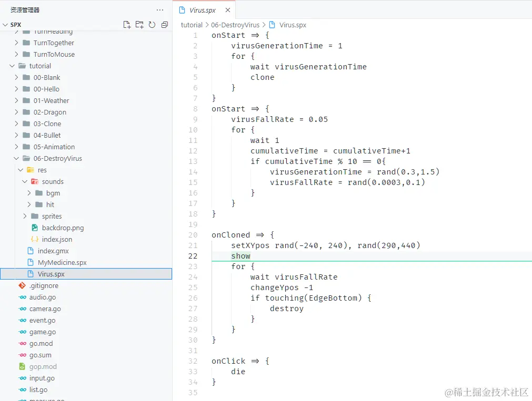Expand the 05-Animation folder
The height and width of the screenshot is (401, 532).
tap(16, 147)
